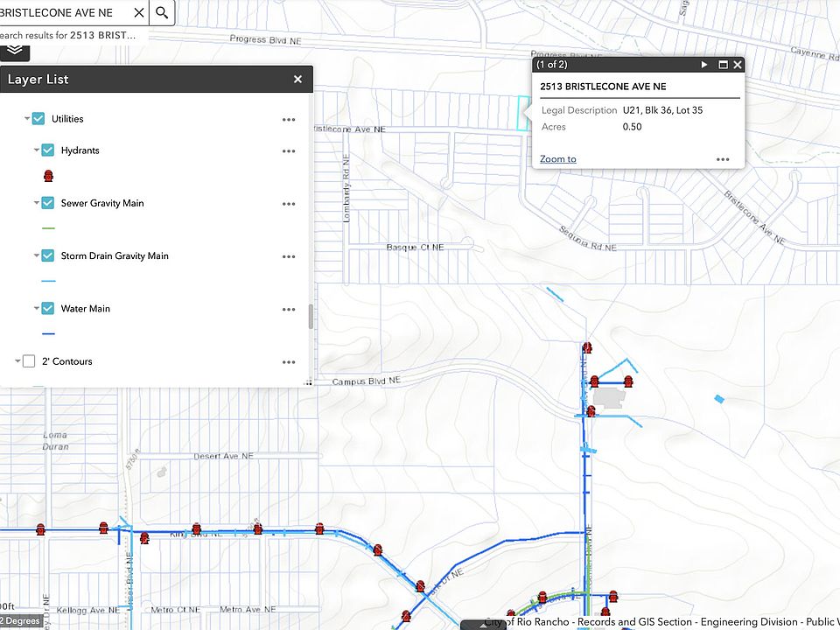This screenshot has width=840, height=630.
Task: Open options menu for Utilities layer
Action: pyautogui.click(x=289, y=120)
